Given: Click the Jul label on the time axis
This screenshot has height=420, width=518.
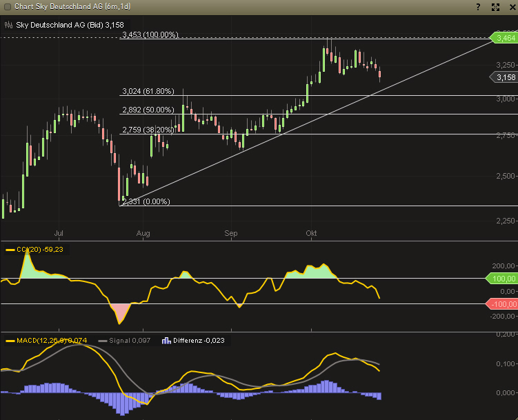Looking at the screenshot, I should click(59, 233).
